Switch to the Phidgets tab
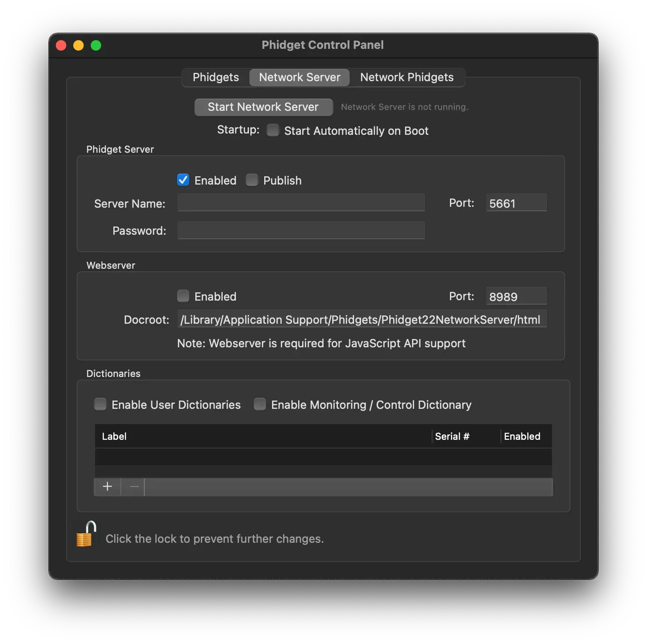The image size is (647, 644). (x=216, y=77)
